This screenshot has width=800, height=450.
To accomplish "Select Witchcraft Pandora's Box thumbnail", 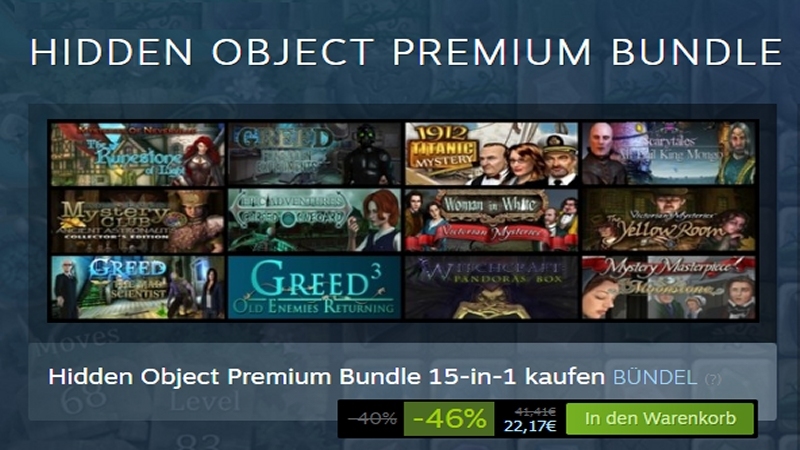I will click(x=492, y=287).
